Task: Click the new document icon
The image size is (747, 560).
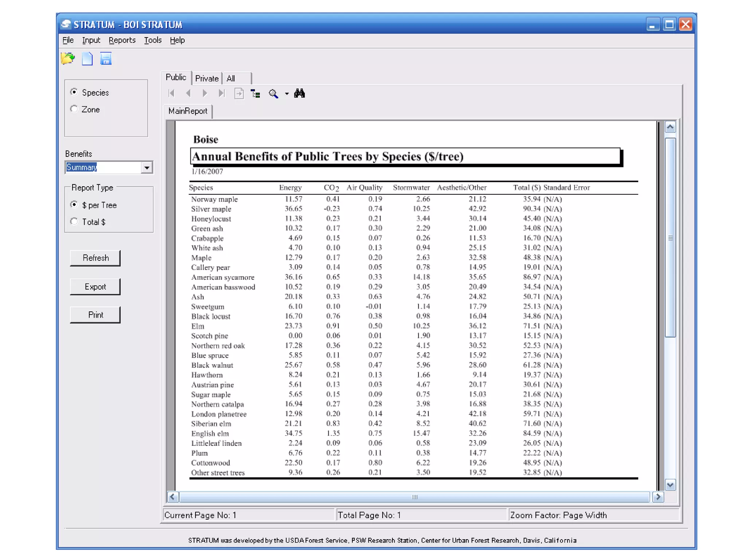Action: (87, 58)
